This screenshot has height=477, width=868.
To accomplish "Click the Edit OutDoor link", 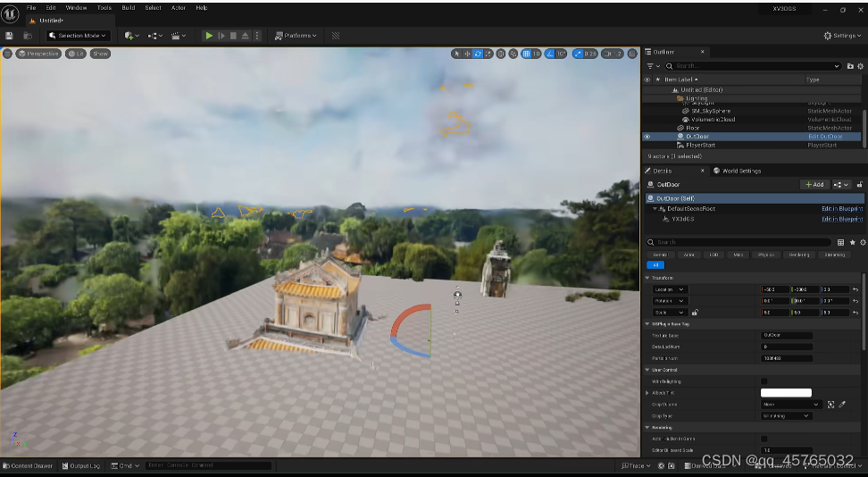I will pos(825,137).
